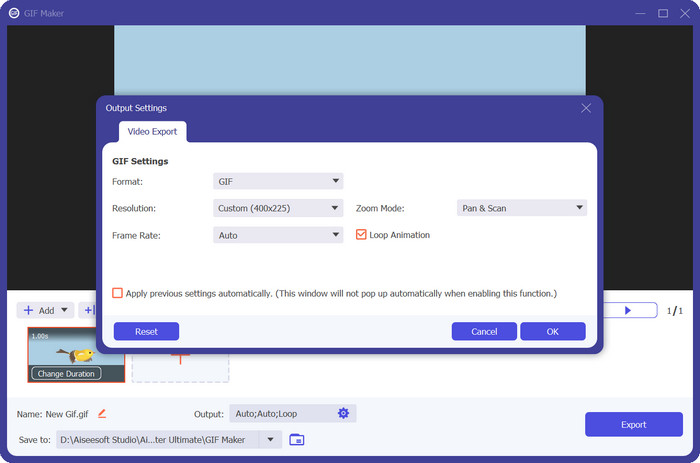Enable Apply previous settings automatically checkbox
The width and height of the screenshot is (700, 463).
click(x=118, y=293)
